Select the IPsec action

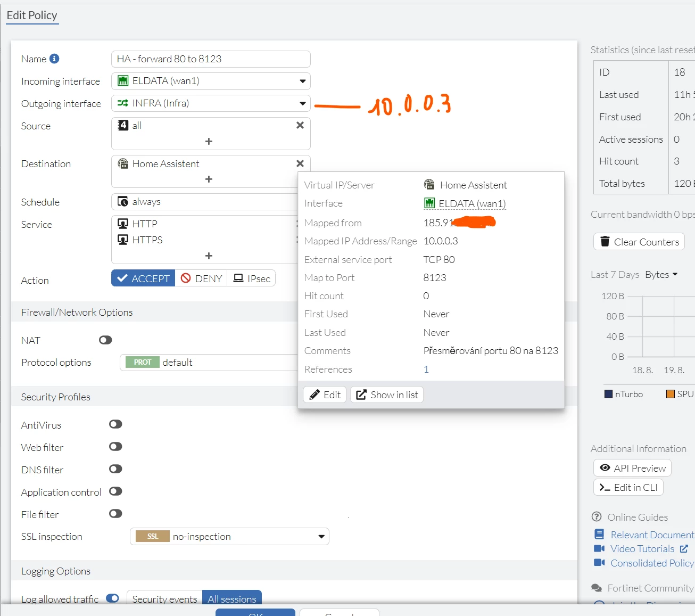(x=251, y=278)
